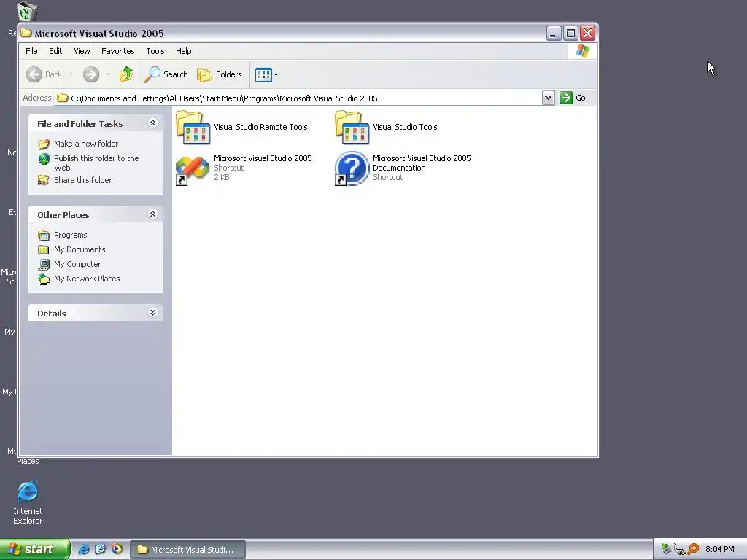This screenshot has height=560, width=747.
Task: Open the Favorites menu
Action: (x=117, y=51)
